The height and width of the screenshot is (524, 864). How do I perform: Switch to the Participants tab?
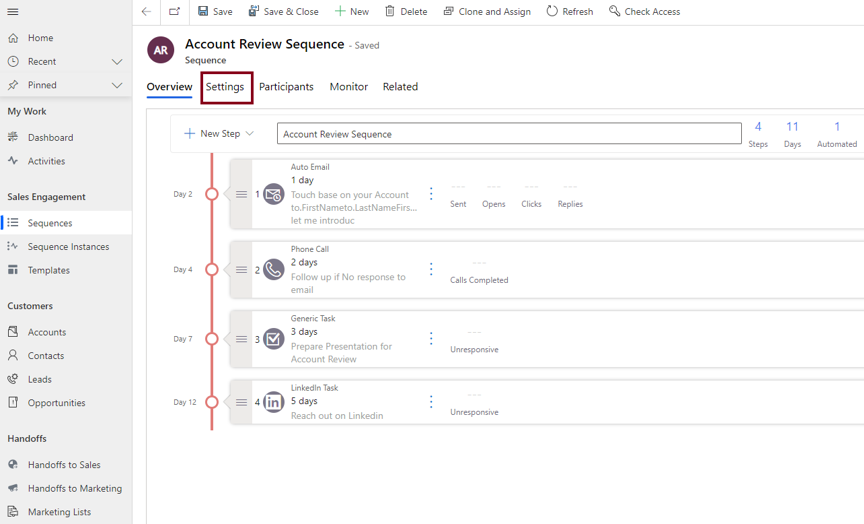[x=286, y=87]
